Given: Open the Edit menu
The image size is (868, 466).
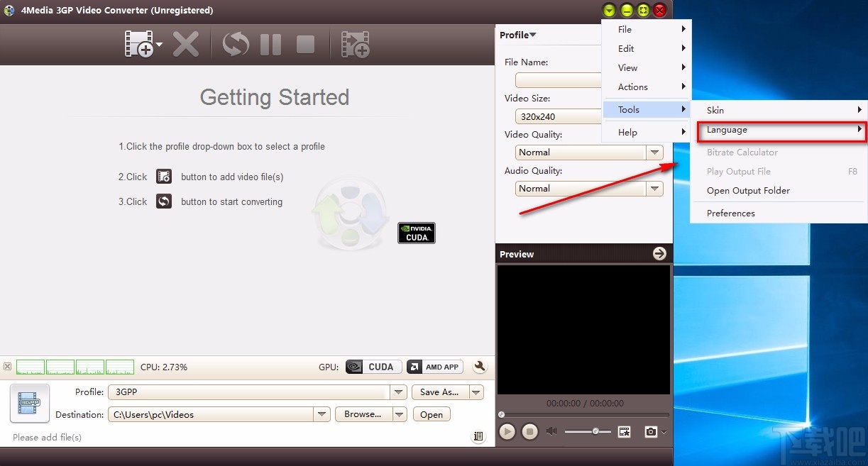Looking at the screenshot, I should (x=647, y=48).
